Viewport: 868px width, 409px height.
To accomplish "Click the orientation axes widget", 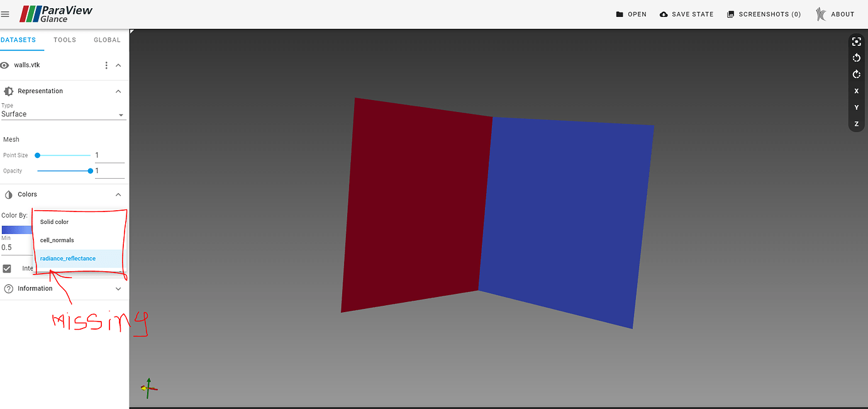I will pos(149,388).
